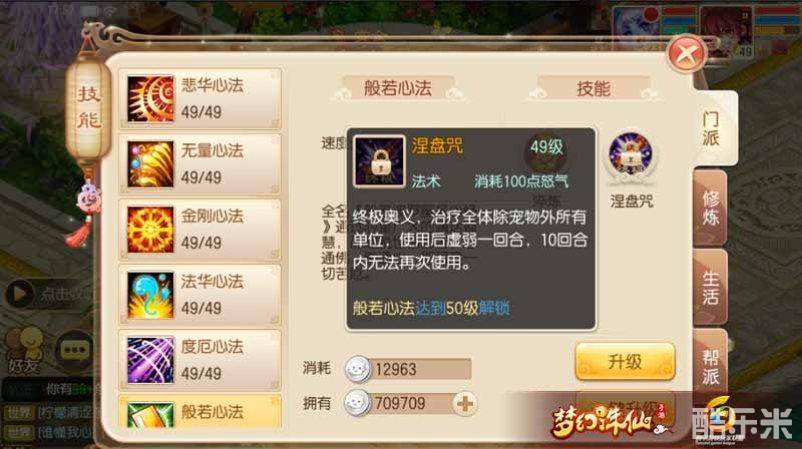Switch to the 修炼 side tab

tap(710, 208)
